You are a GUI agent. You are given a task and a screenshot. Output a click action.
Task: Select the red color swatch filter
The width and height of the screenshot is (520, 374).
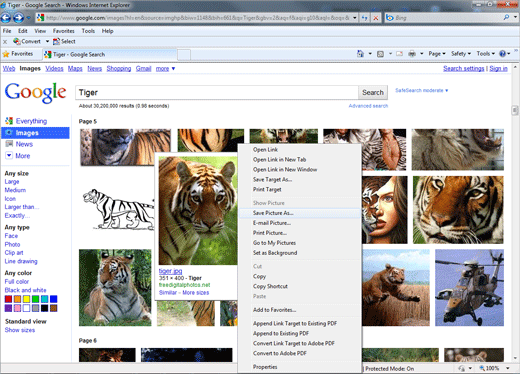click(8, 299)
